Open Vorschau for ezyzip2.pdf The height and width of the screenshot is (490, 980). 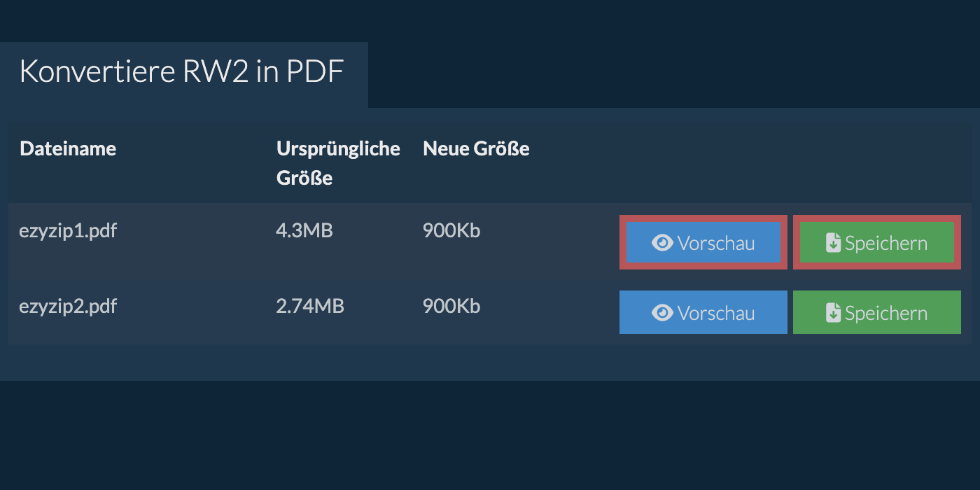(703, 313)
